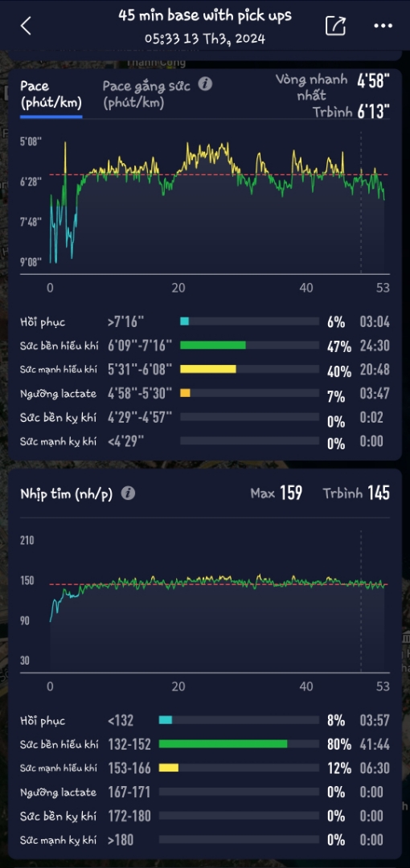Select pace range 5'31"-6'08" text
Viewport: 410px width, 868px height.
[140, 370]
